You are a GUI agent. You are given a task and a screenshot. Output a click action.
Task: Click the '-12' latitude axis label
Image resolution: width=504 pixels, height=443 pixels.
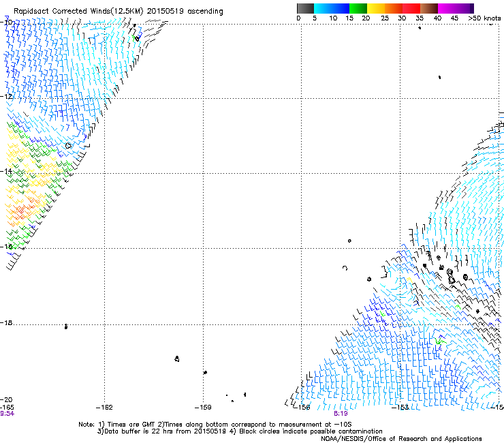[x=6, y=97]
